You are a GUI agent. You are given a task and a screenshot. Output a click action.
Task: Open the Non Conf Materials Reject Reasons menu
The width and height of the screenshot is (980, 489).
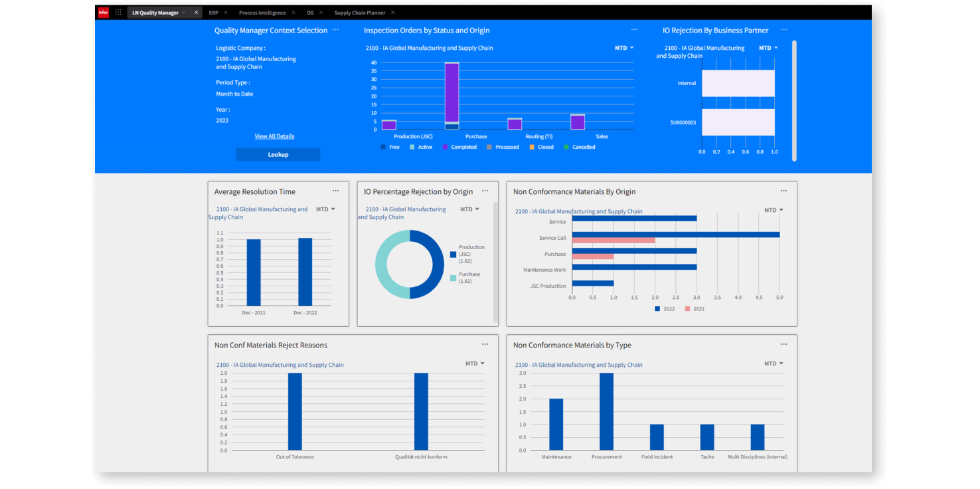(x=485, y=343)
